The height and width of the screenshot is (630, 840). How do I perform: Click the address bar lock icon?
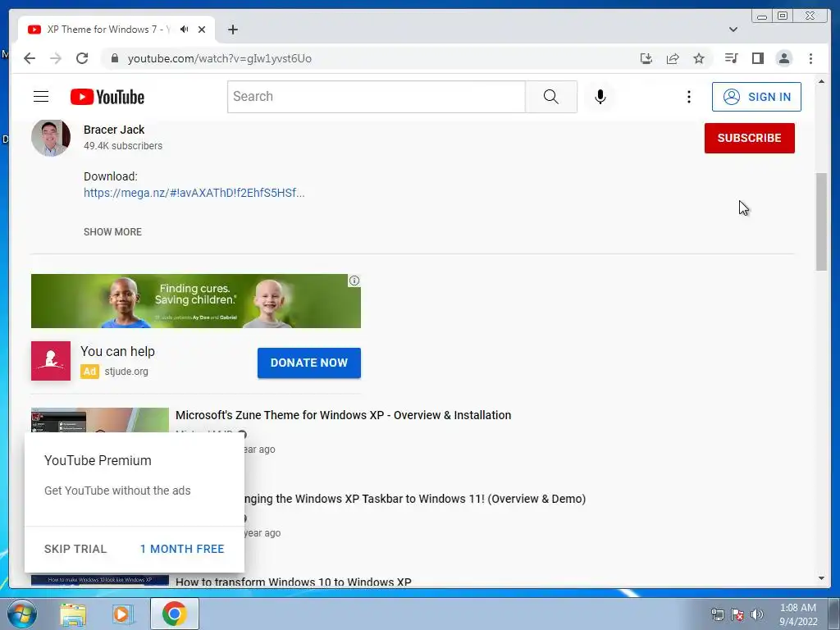(114, 58)
